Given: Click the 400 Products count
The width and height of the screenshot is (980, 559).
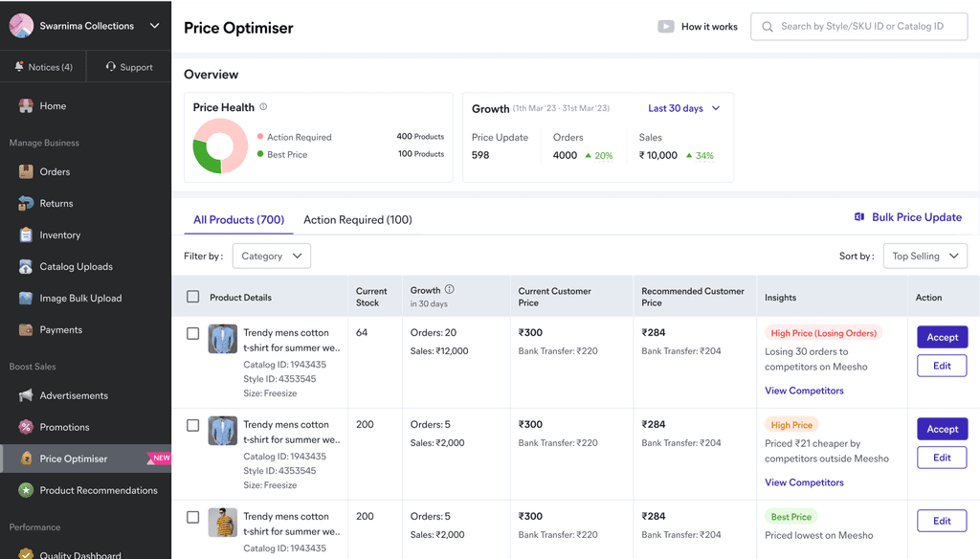Looking at the screenshot, I should pyautogui.click(x=420, y=136).
